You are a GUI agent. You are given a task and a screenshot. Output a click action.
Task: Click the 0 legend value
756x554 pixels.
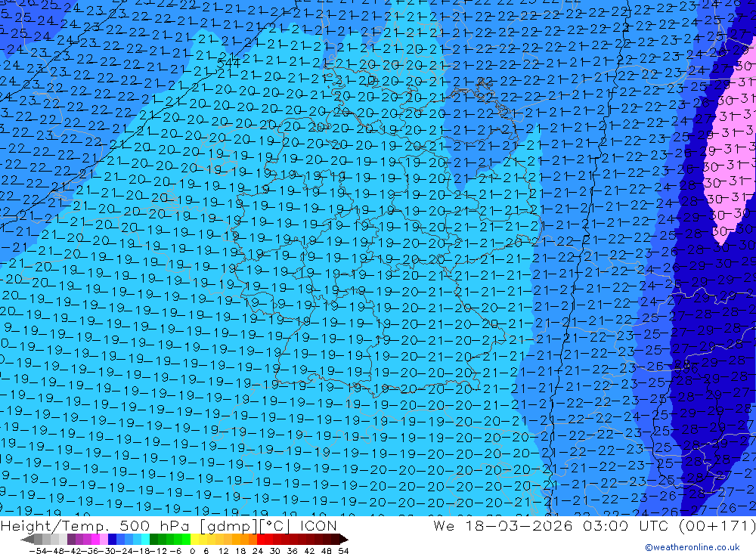(x=192, y=551)
